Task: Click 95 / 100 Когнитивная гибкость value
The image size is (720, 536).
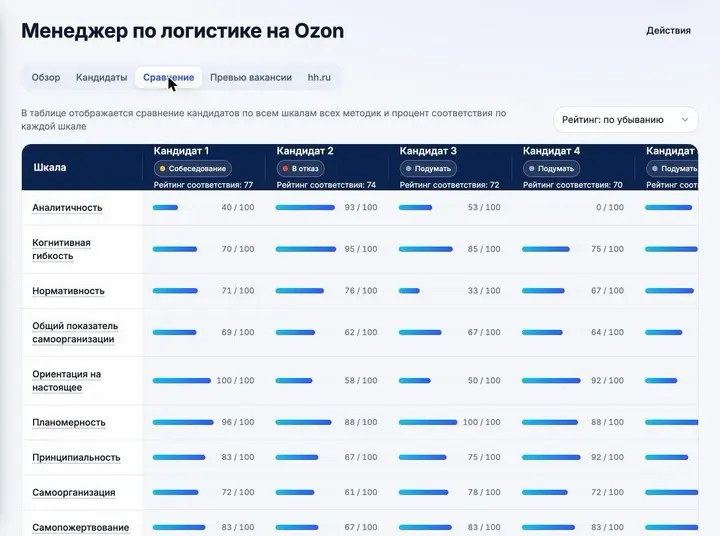Action: click(x=361, y=249)
